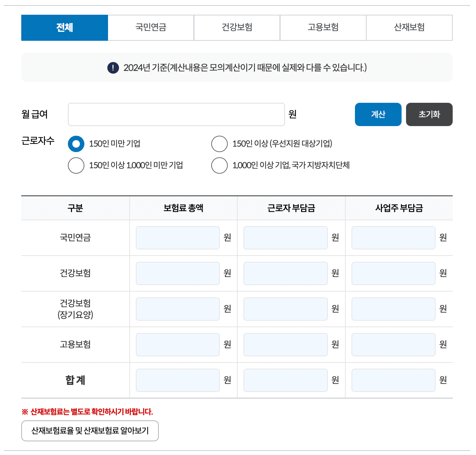Click 건강보험 근로자 부담금 field
The image size is (476, 455).
[x=285, y=273]
